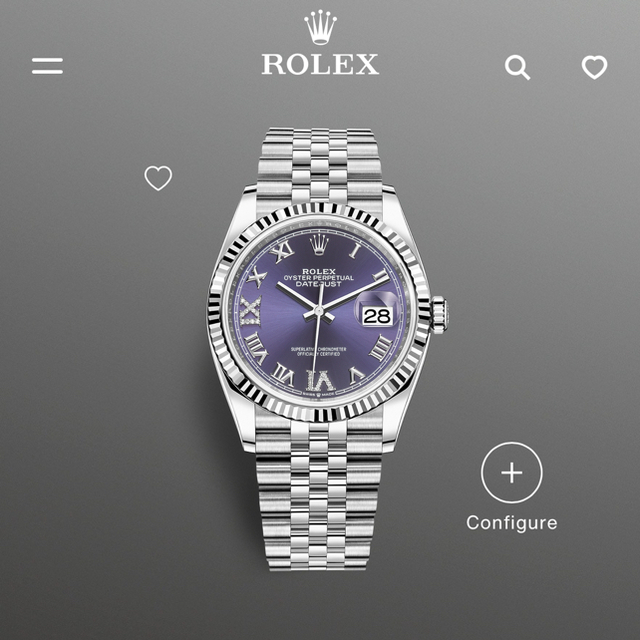Click the Rolex crown emblem in header
This screenshot has width=640, height=640.
320,27
